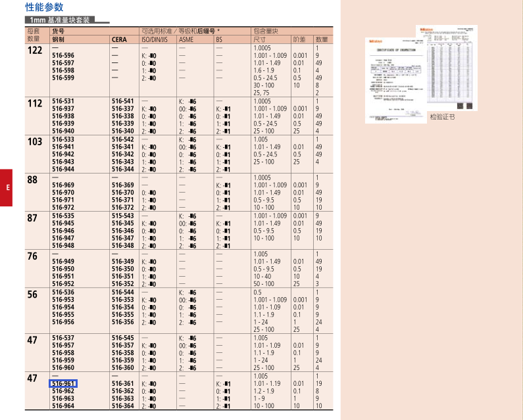Select set quantity 103
523x420 pixels.
(35, 142)
